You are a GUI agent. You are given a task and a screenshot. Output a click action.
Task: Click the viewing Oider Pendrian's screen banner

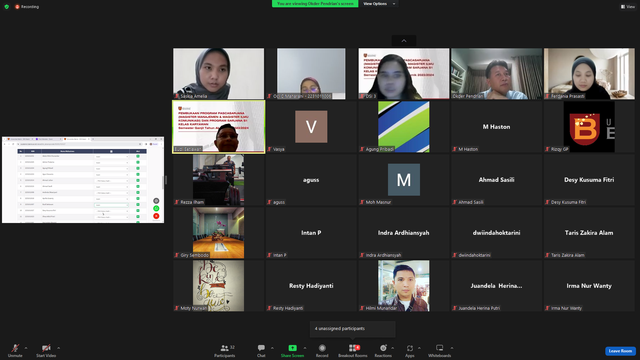coord(315,4)
